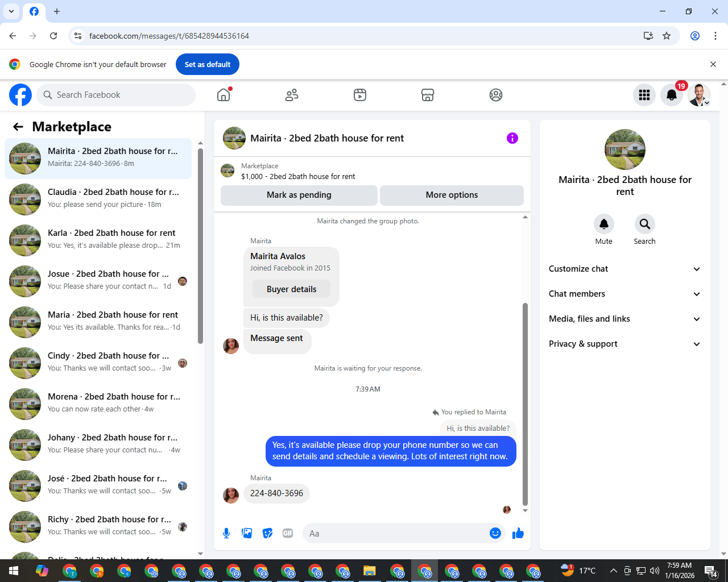This screenshot has width=728, height=582.
Task: Open the taskbar weather widget 17°C
Action: (578, 571)
